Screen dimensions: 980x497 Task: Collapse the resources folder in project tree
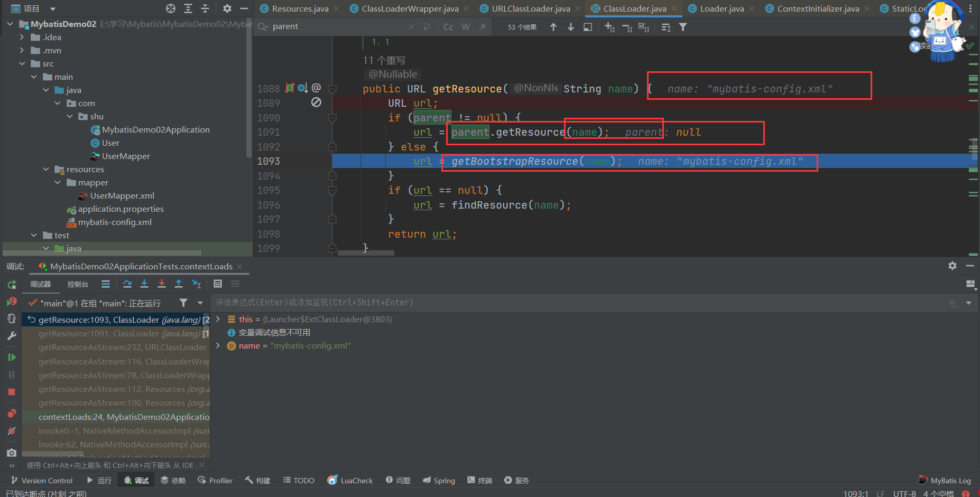point(46,170)
